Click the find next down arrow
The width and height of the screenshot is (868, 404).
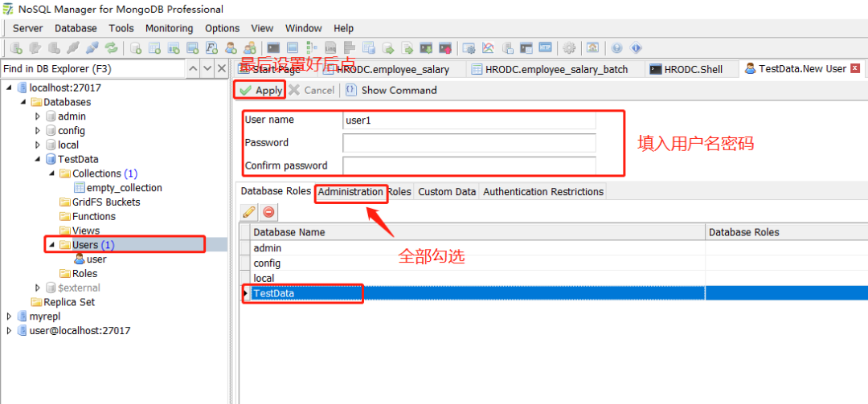(207, 68)
